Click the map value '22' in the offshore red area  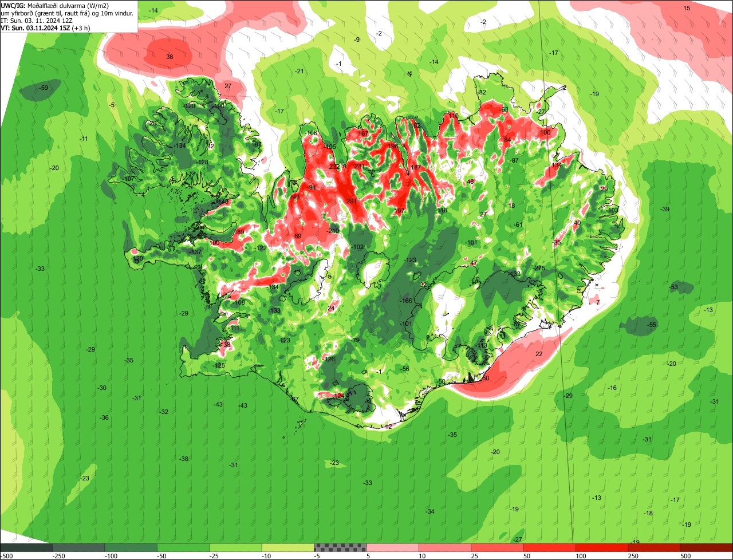click(539, 354)
